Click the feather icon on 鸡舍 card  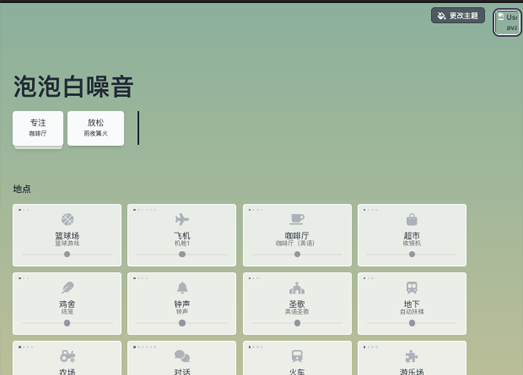67,288
